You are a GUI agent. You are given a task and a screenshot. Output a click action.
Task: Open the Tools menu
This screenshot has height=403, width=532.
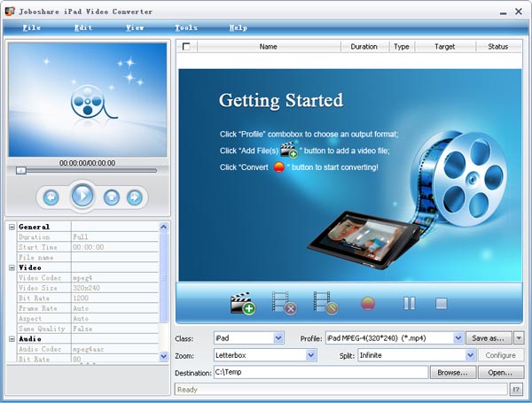[x=186, y=27]
